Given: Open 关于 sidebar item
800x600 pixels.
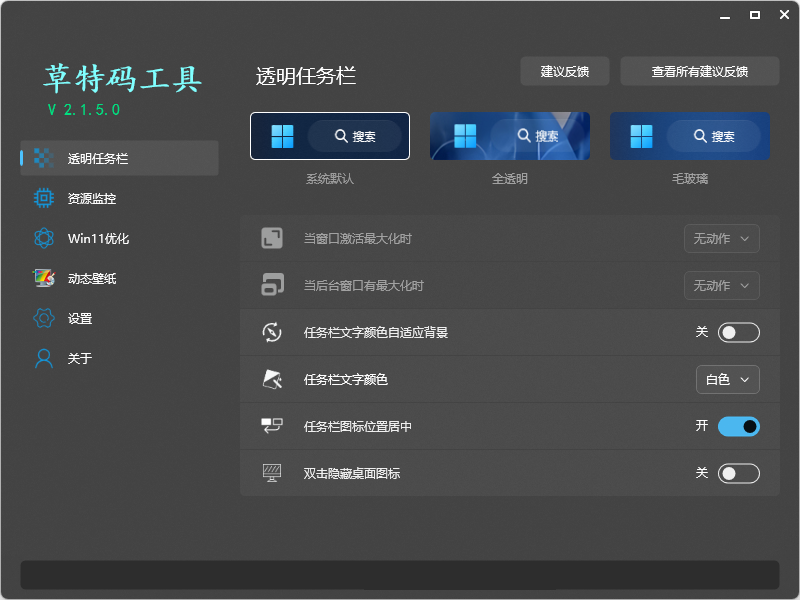Looking at the screenshot, I should point(119,358).
